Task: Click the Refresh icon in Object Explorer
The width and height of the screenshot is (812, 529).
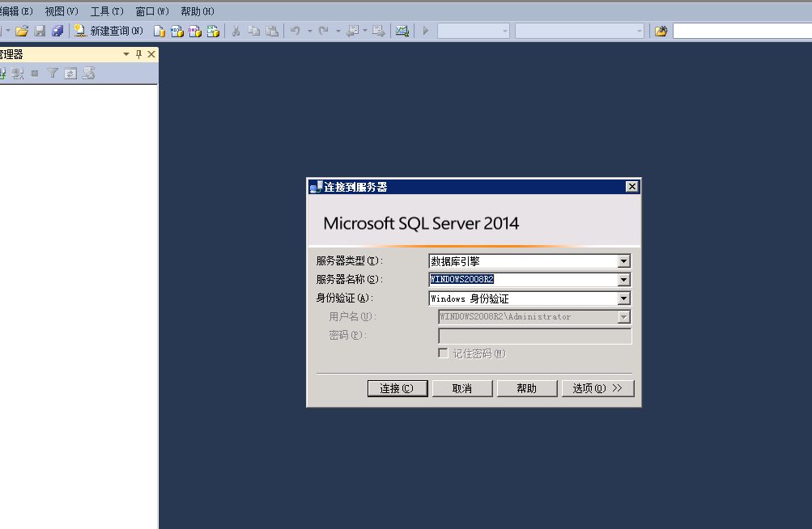Action: tap(70, 73)
